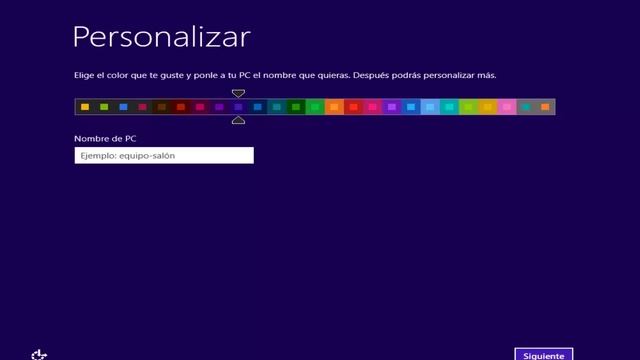Pick the hot pink swatch after red
This screenshot has width=640, height=360.
(x=373, y=107)
